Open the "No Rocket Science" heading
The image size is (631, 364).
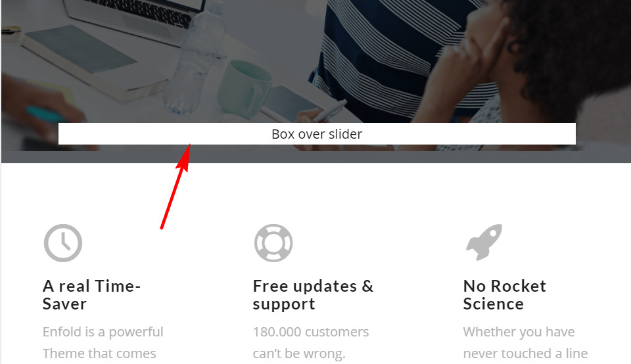[x=505, y=295]
